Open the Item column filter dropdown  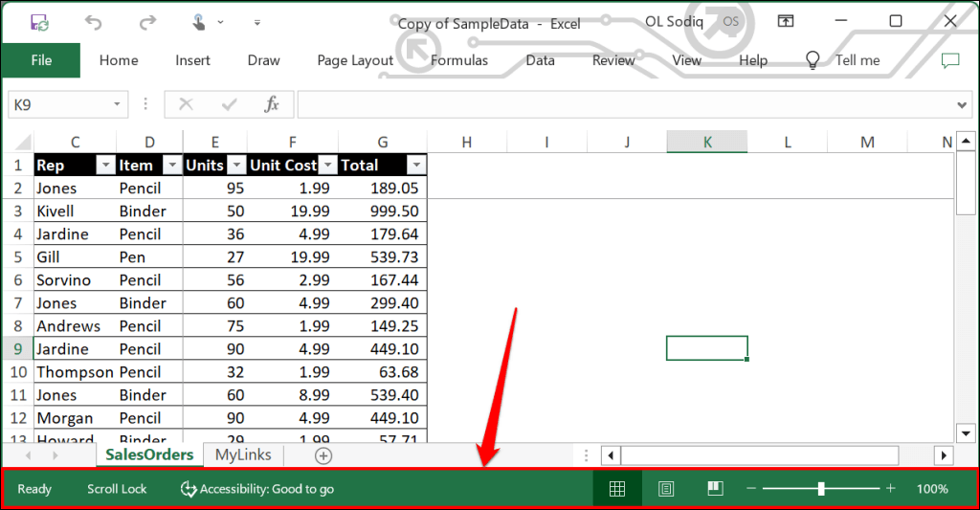pyautogui.click(x=172, y=166)
